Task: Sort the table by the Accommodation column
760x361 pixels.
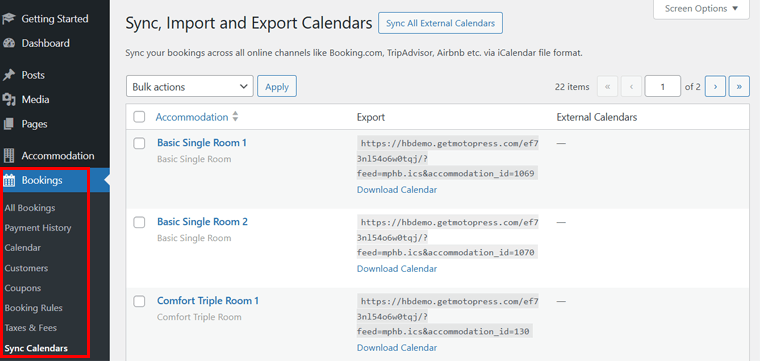Action: pyautogui.click(x=192, y=117)
